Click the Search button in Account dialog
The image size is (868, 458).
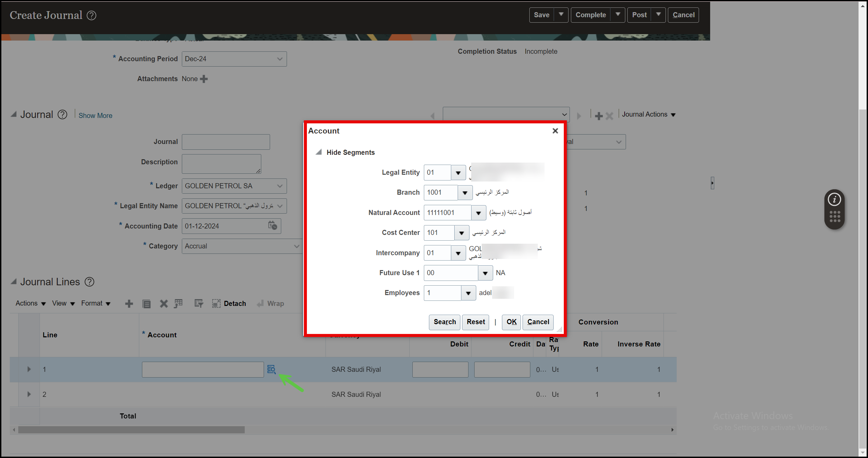(x=444, y=322)
